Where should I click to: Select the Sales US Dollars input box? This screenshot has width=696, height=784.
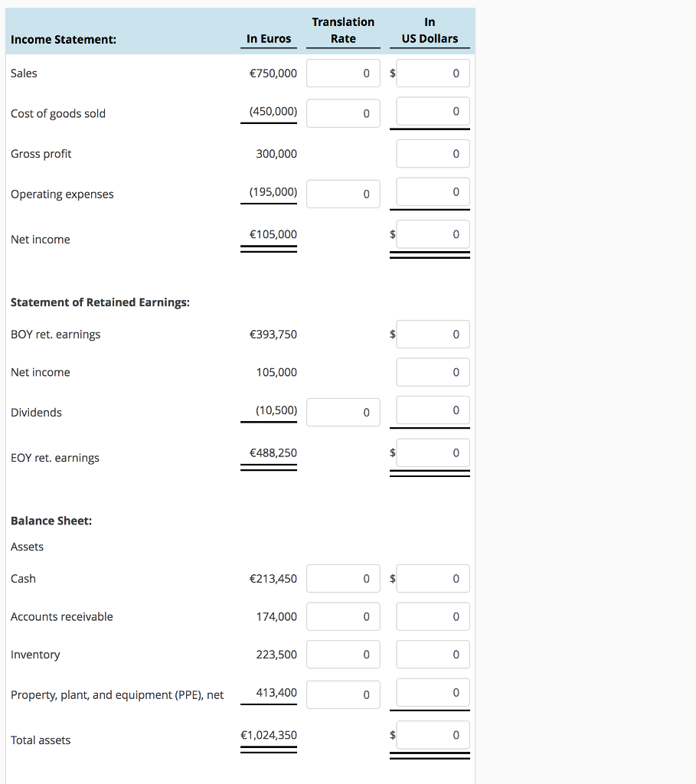coord(433,73)
